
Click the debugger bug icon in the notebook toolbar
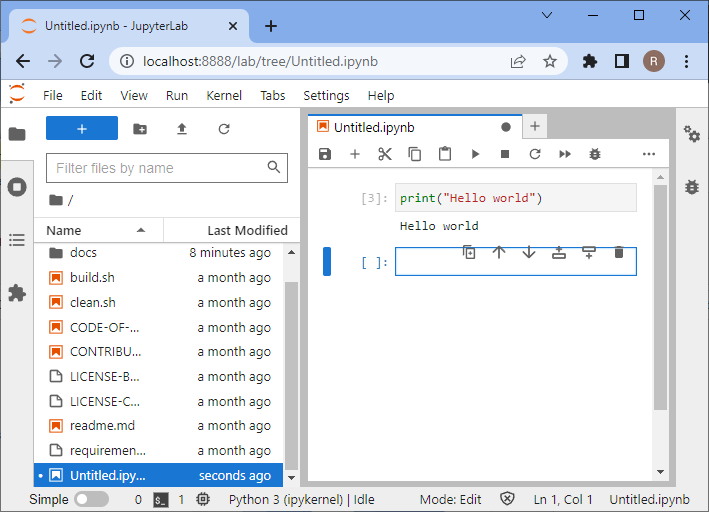tap(595, 154)
